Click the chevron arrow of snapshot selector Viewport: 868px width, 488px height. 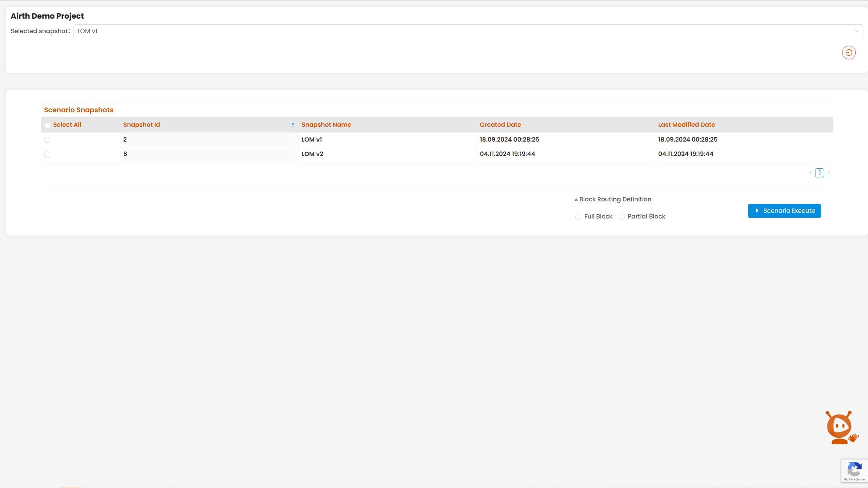pos(857,31)
